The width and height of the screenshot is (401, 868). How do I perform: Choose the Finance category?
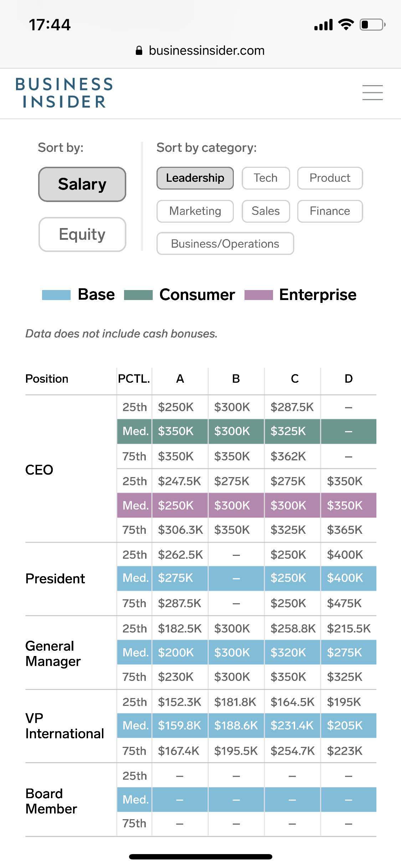330,211
